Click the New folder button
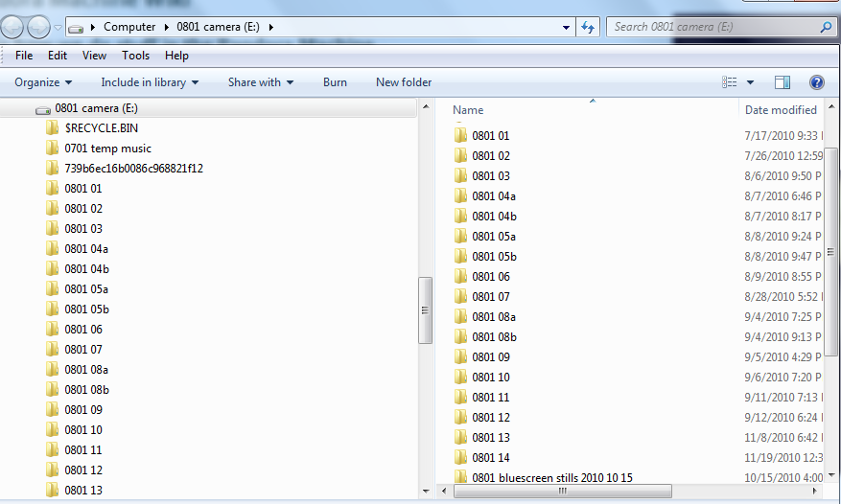 [x=404, y=82]
